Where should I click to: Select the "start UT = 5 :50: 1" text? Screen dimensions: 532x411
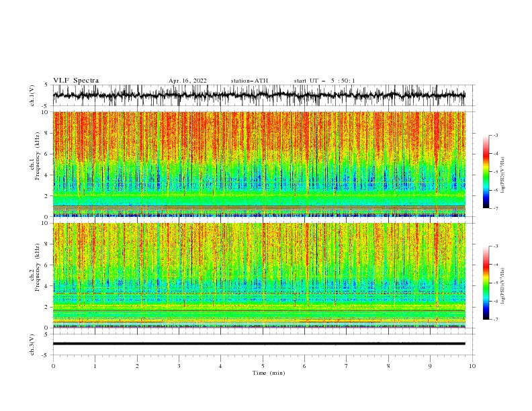click(x=324, y=81)
